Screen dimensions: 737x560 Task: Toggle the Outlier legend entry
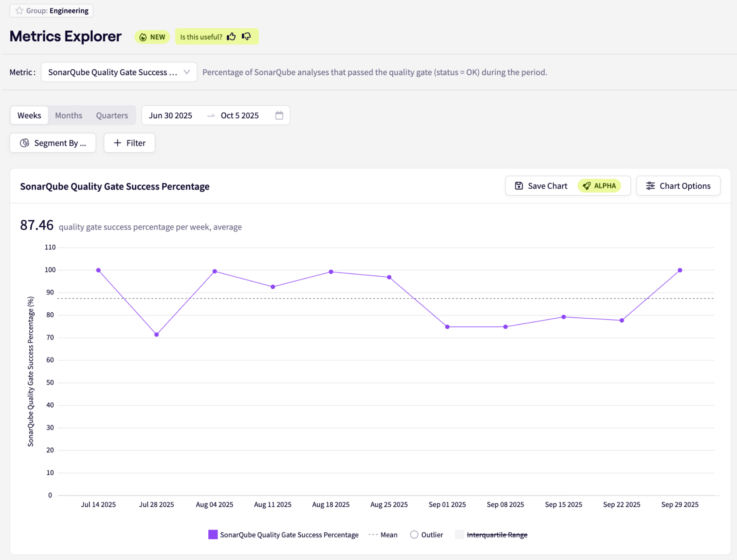point(432,535)
